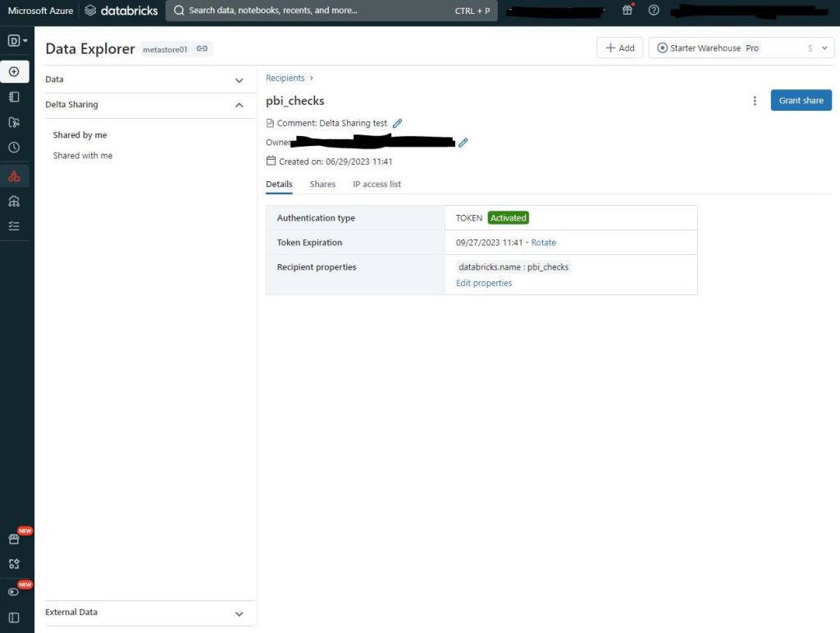Click the edit pencil beside Owner
840x633 pixels.
coord(463,143)
